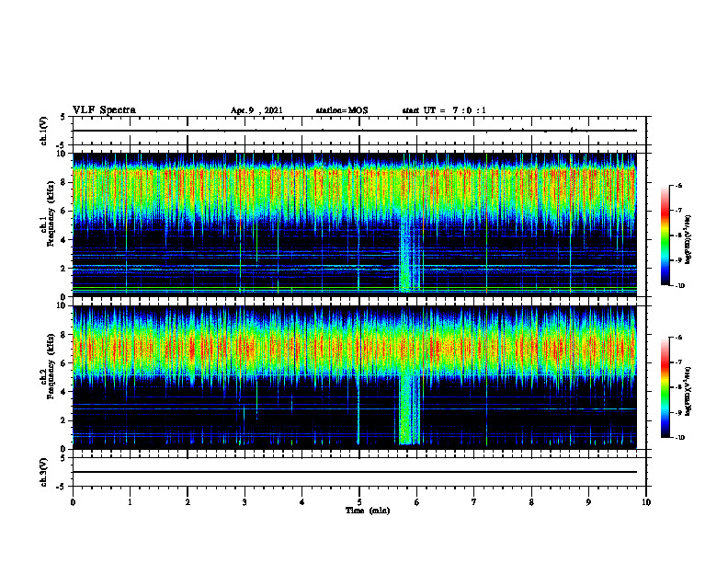Click the "3" tick label on time axis
Screen dimensions: 728x563
coord(245,502)
